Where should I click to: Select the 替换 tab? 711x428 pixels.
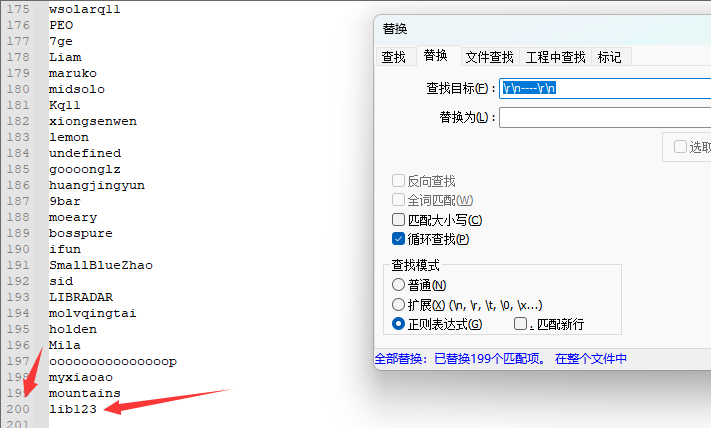tap(435, 57)
